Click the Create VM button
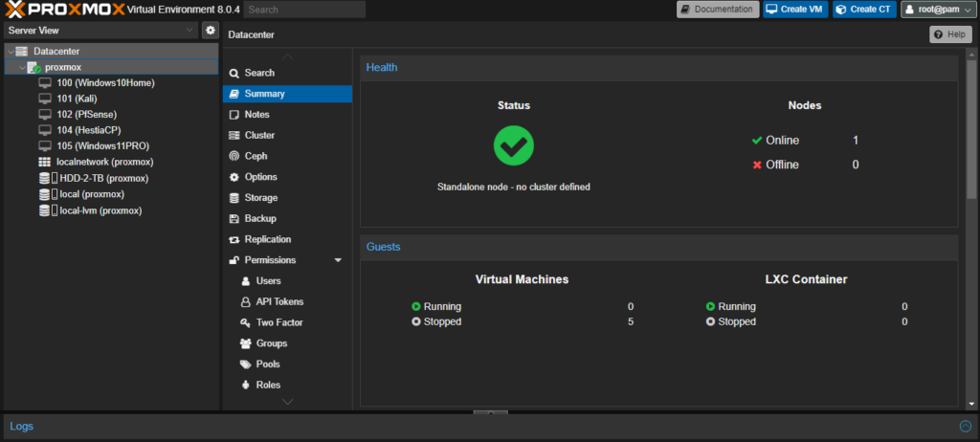The width and height of the screenshot is (980, 442). [x=795, y=10]
